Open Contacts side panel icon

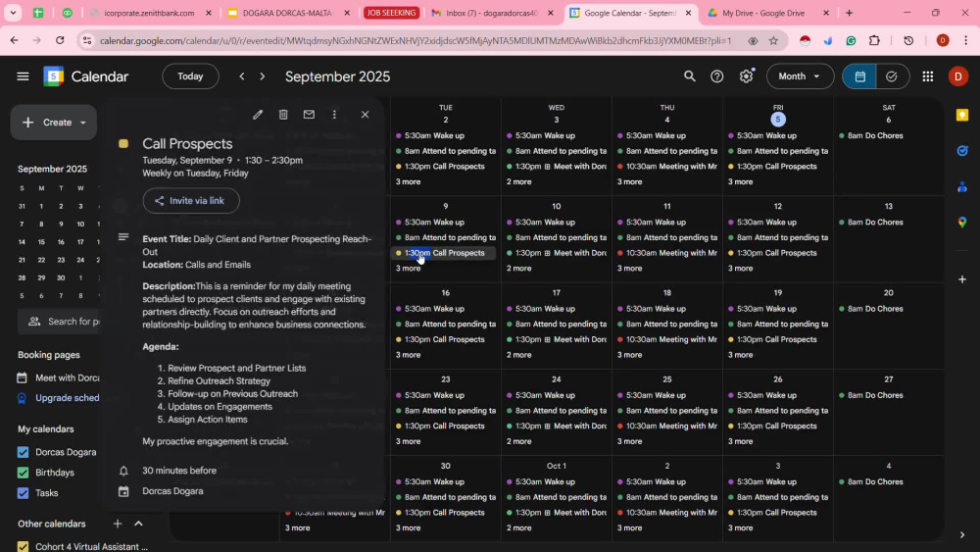click(962, 186)
